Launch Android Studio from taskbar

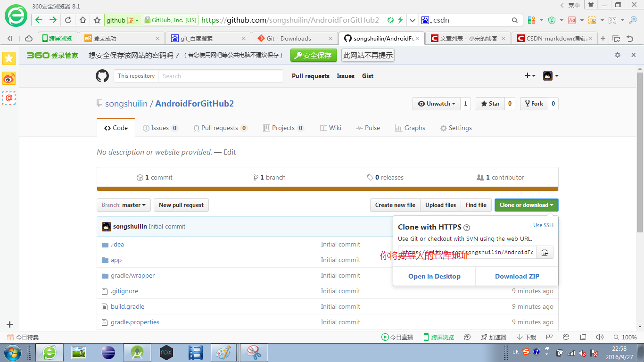pyautogui.click(x=137, y=352)
